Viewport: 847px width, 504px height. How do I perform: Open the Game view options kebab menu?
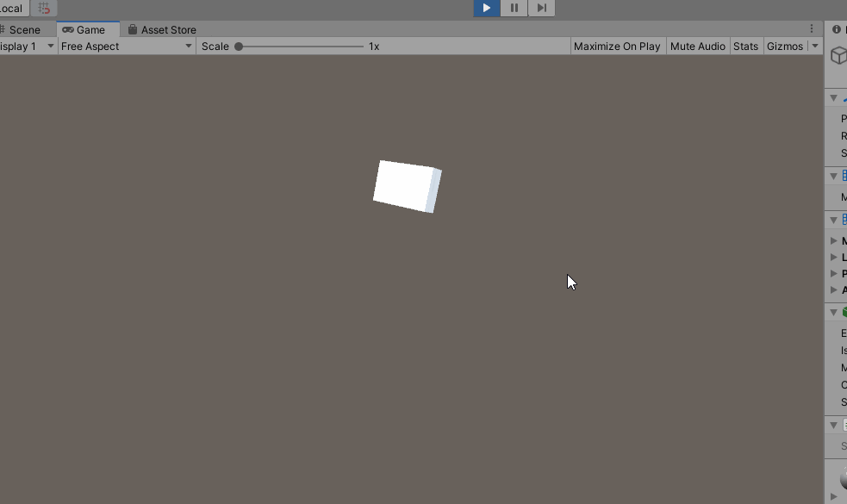[x=811, y=28]
